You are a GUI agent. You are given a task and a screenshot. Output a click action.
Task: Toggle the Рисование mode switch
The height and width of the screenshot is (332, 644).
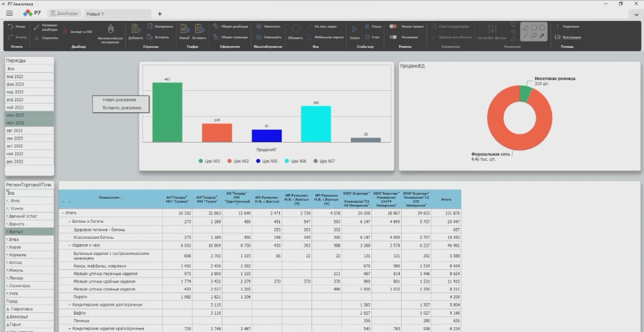click(393, 37)
